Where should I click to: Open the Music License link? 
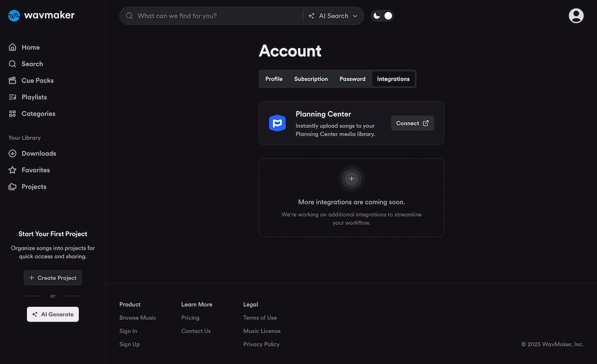pos(261,331)
